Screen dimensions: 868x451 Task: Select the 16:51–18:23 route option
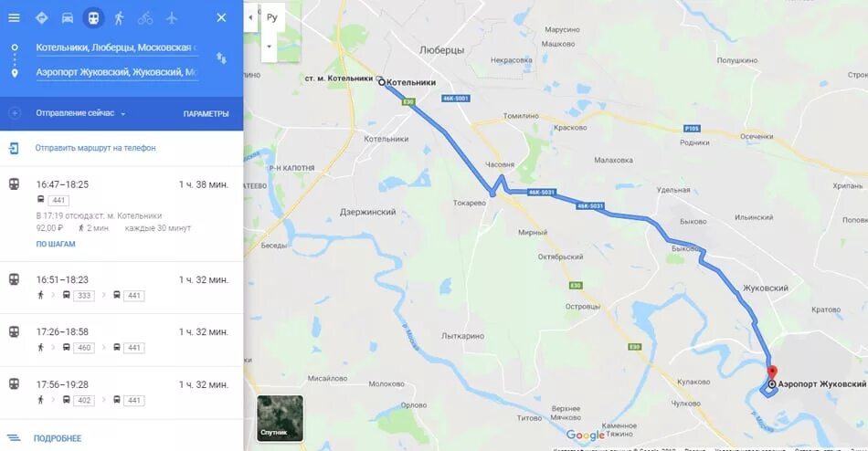pos(122,288)
